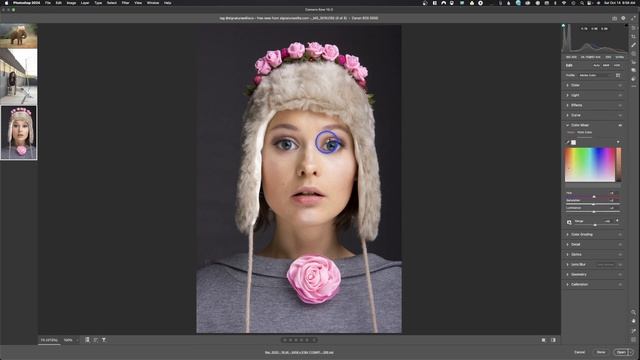Toggle Detail panel visibility eye
640x360 pixels.
tap(620, 244)
